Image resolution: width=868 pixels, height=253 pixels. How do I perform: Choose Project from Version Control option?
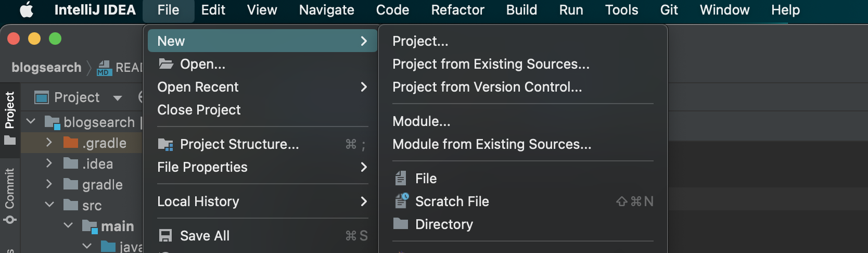tap(487, 87)
